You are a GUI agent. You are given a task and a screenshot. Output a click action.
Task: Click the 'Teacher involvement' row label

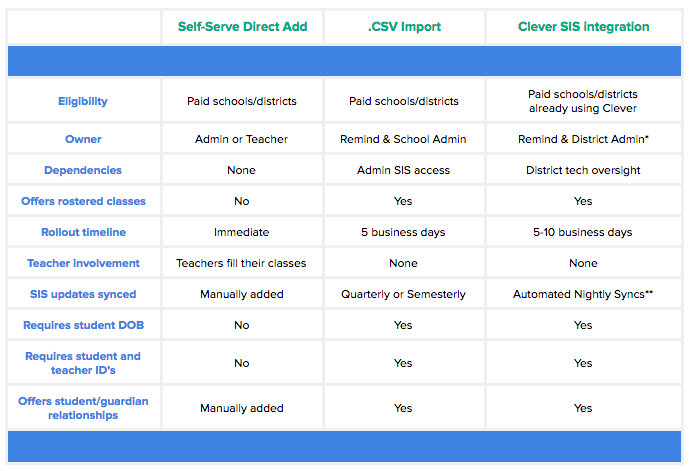tap(83, 263)
